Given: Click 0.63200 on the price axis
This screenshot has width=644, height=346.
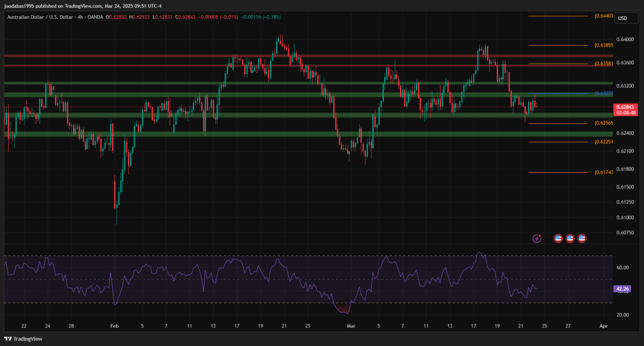Looking at the screenshot, I should coord(625,86).
